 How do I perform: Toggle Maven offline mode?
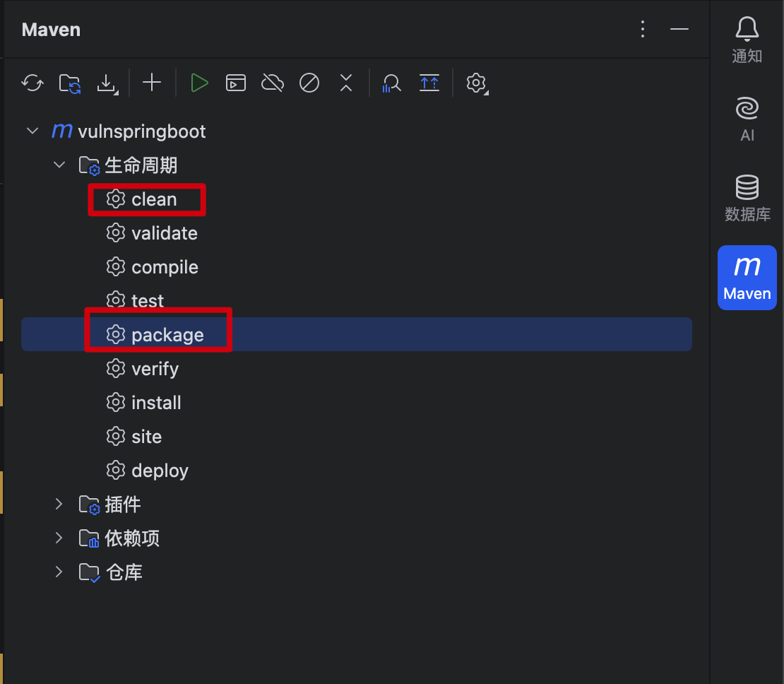[x=273, y=83]
